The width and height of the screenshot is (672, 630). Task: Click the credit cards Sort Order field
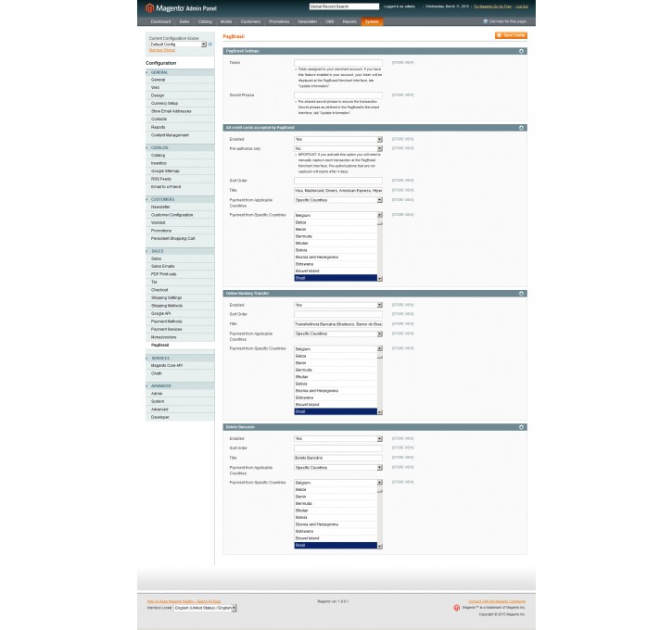pyautogui.click(x=338, y=181)
